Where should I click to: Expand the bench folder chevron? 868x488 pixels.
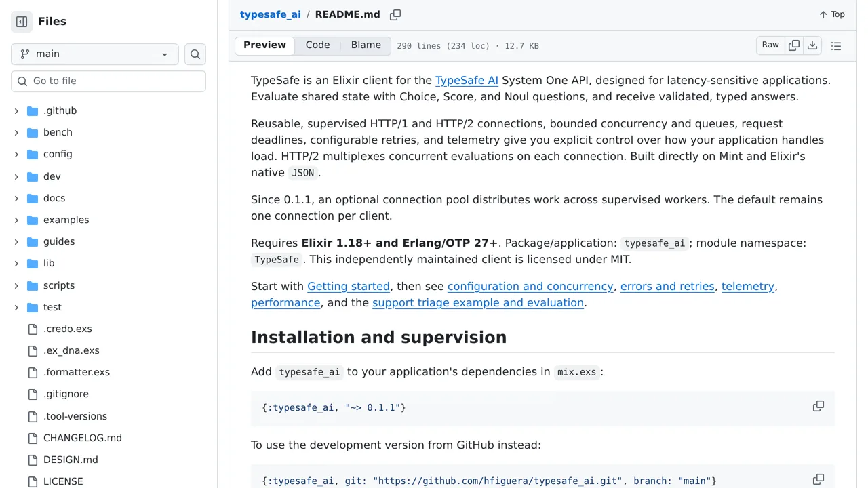tap(16, 132)
